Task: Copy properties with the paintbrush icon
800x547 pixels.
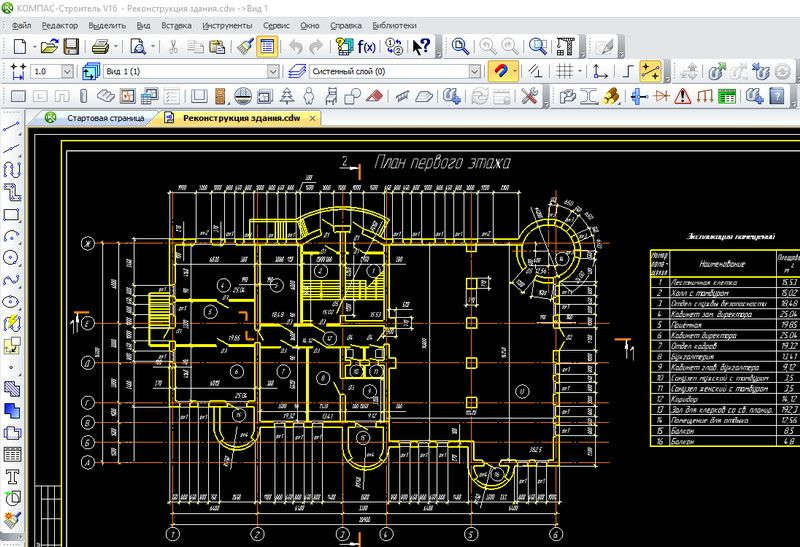Action: (245, 47)
